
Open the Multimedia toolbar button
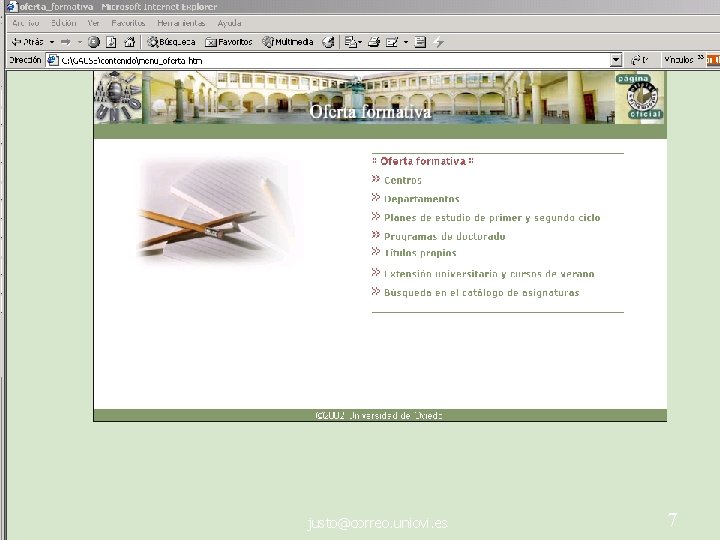[287, 42]
